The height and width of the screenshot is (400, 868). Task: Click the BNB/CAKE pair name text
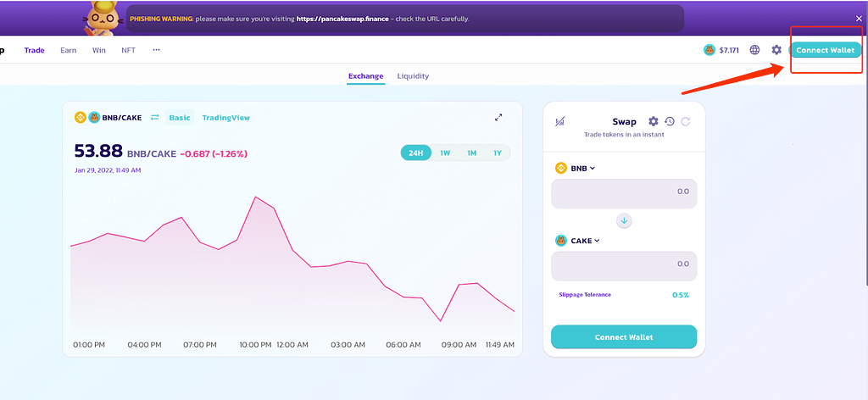pyautogui.click(x=122, y=117)
